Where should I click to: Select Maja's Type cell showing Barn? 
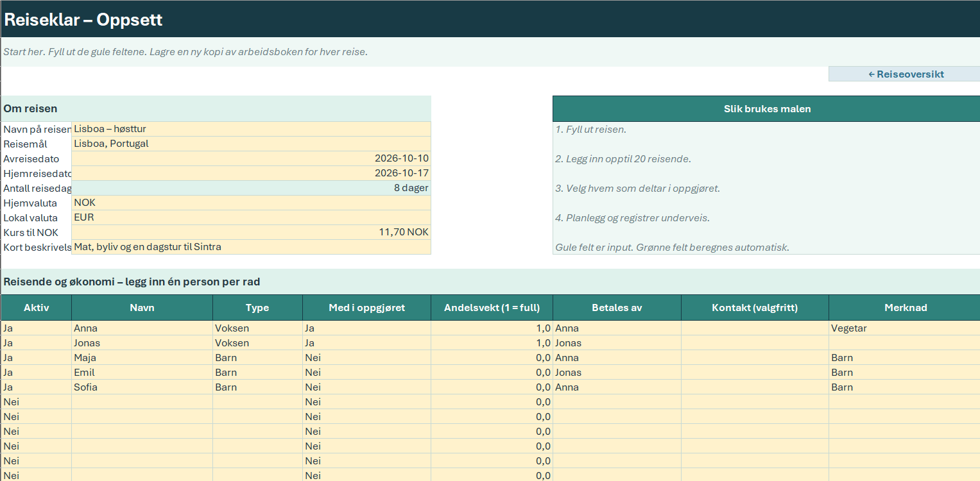coord(257,358)
